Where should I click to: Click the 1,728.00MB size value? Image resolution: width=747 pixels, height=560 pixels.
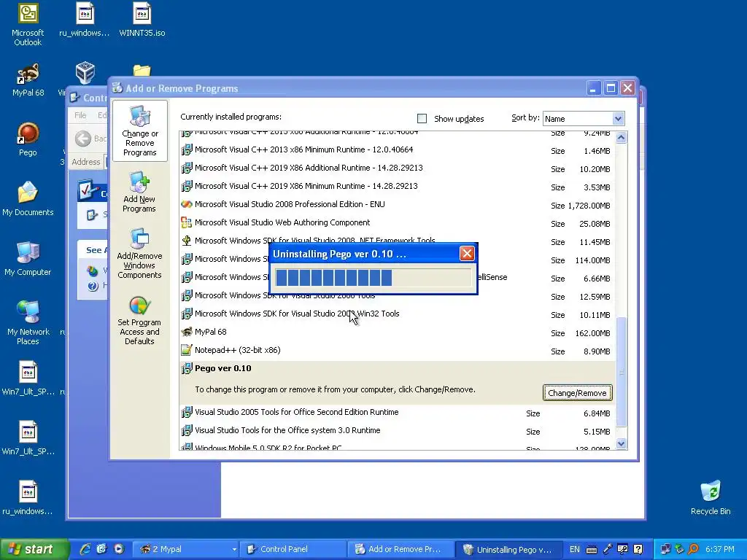click(x=589, y=206)
